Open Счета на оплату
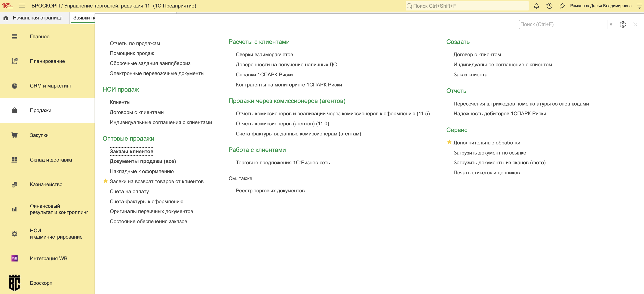Image resolution: width=644 pixels, height=294 pixels. click(129, 192)
